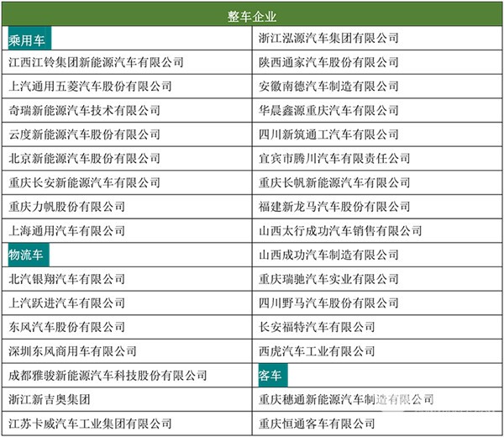Select the 上汽通用五菱汽车股份有限公司 row
504x437 pixels.
point(90,86)
